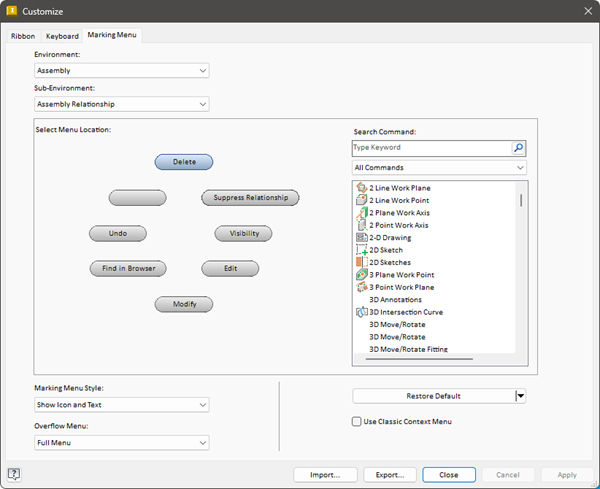Select the empty upper-left menu location

[137, 197]
